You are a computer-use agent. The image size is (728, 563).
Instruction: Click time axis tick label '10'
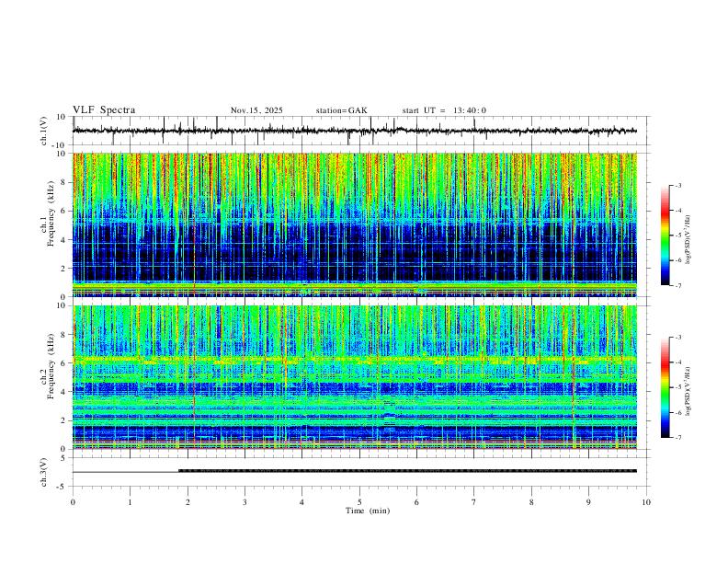click(646, 502)
